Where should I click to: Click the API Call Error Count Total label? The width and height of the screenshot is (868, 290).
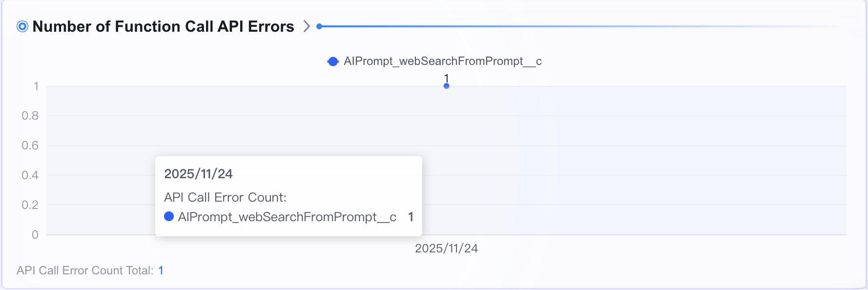point(85,270)
